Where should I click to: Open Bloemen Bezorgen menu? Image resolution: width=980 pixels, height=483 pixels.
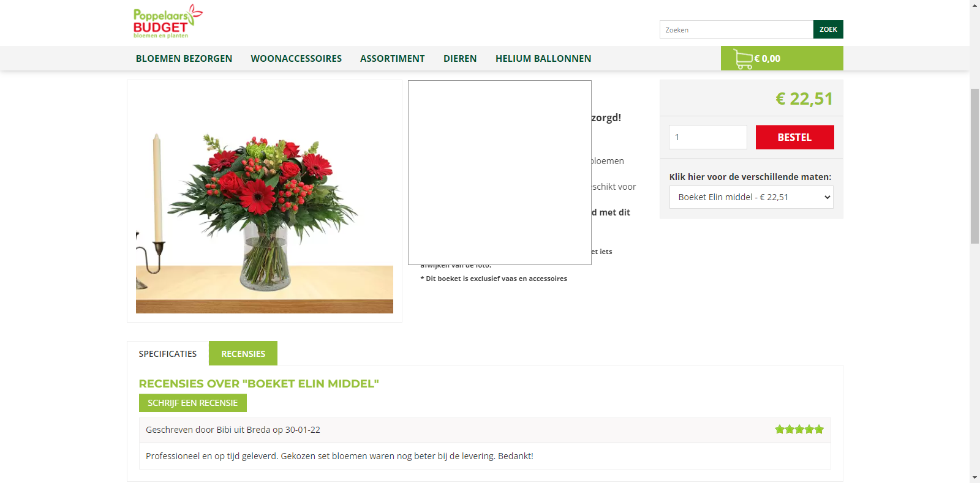pyautogui.click(x=184, y=59)
